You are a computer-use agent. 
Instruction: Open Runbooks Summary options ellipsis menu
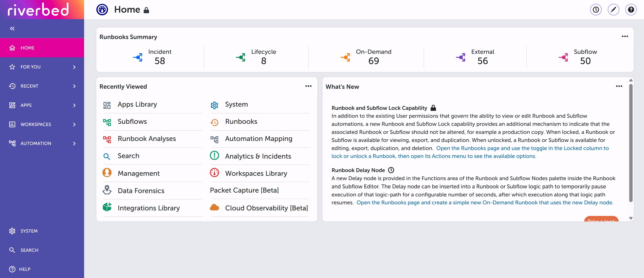click(625, 36)
